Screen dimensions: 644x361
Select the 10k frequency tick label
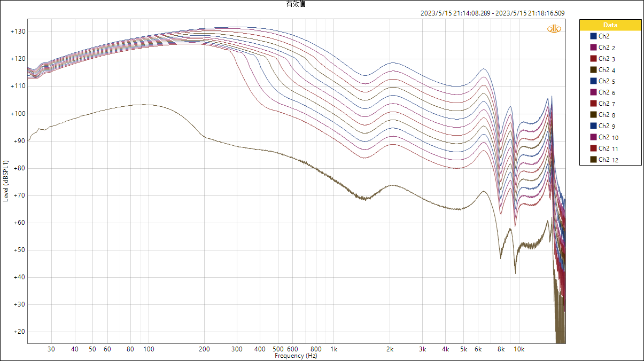coord(518,349)
